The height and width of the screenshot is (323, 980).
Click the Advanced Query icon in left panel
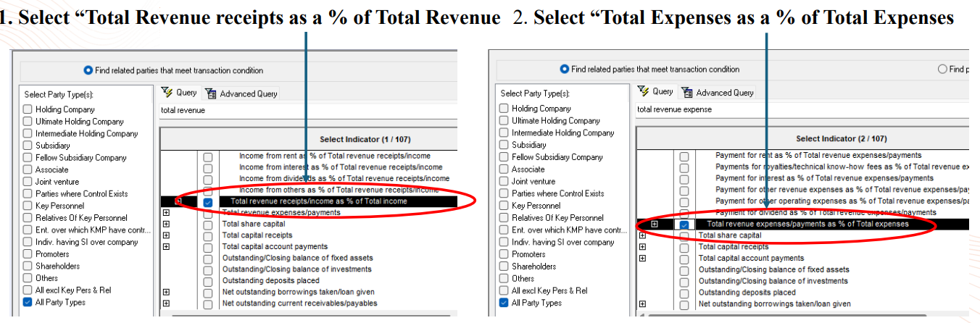pos(211,93)
